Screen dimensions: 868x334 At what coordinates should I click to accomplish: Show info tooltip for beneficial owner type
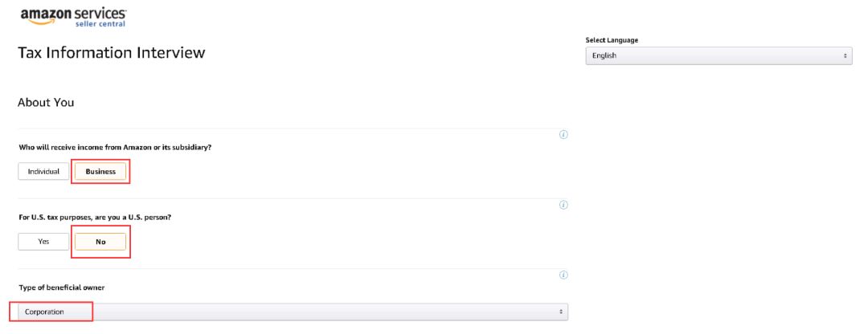(563, 275)
